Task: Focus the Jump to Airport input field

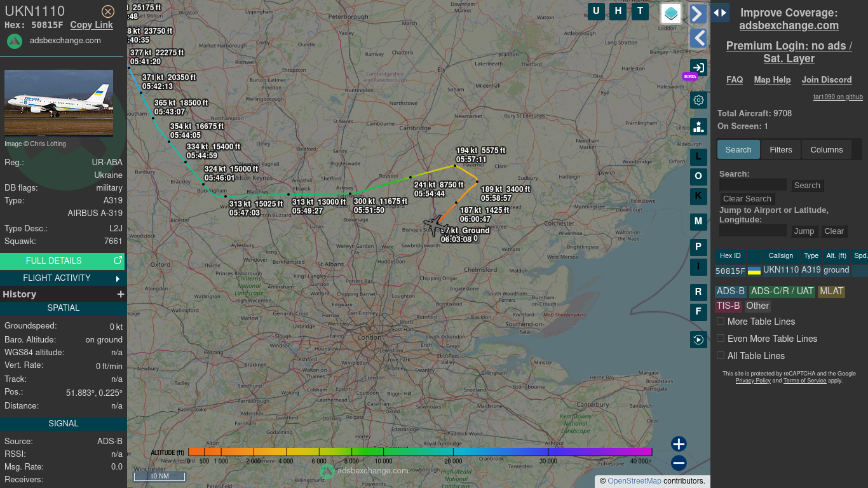Action: point(753,231)
